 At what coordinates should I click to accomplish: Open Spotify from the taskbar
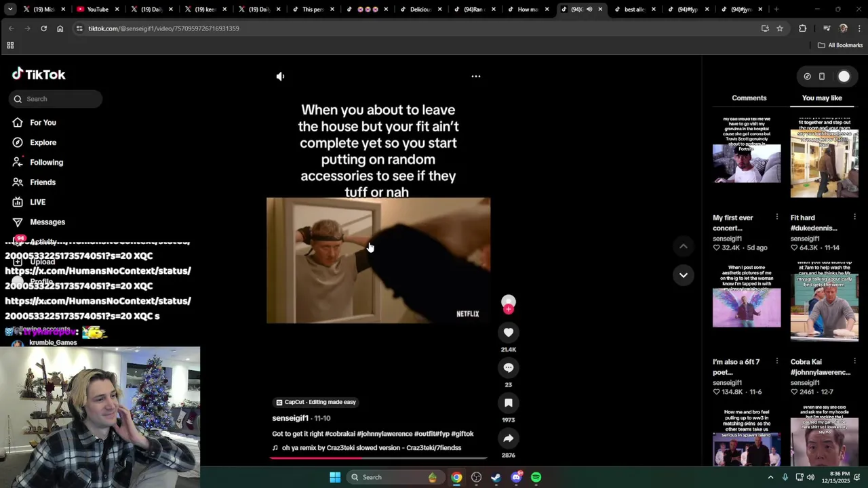[536, 477]
